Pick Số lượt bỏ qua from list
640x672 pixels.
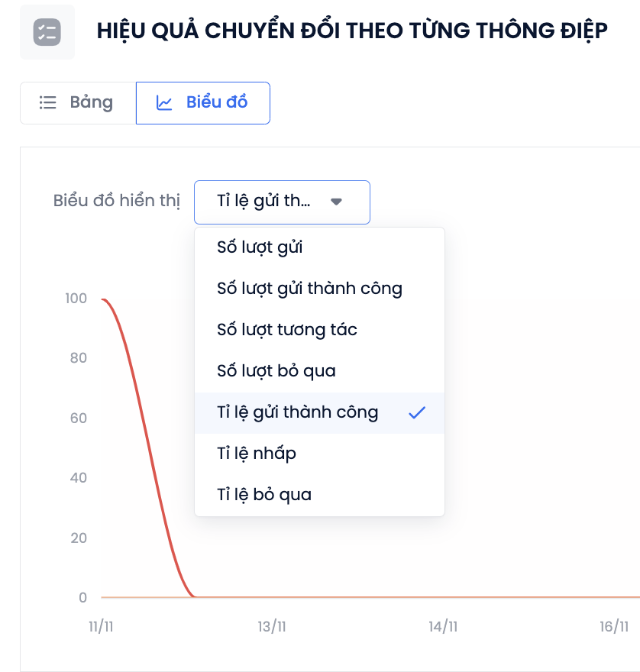[x=319, y=371]
